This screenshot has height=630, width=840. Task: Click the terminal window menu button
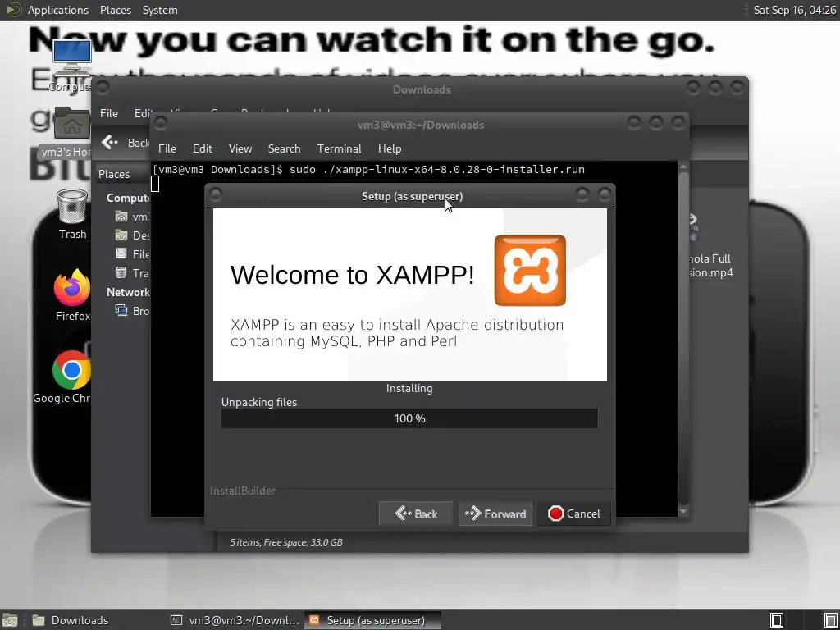[x=161, y=124]
